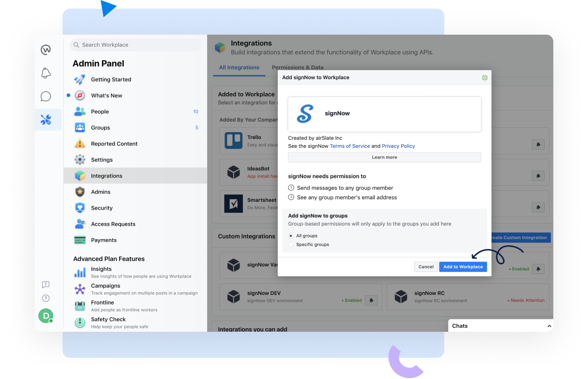Click the Add to Workplace button
This screenshot has height=379, width=588.
463,267
